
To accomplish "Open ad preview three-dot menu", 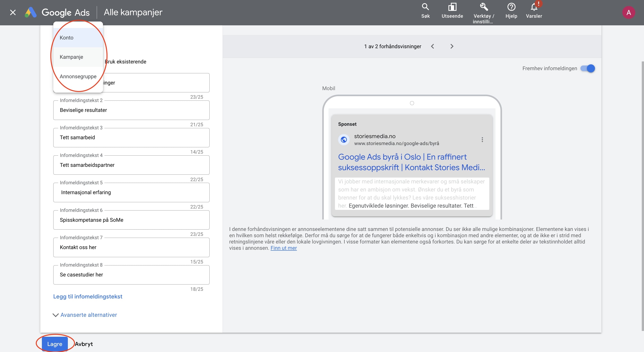I will (482, 140).
